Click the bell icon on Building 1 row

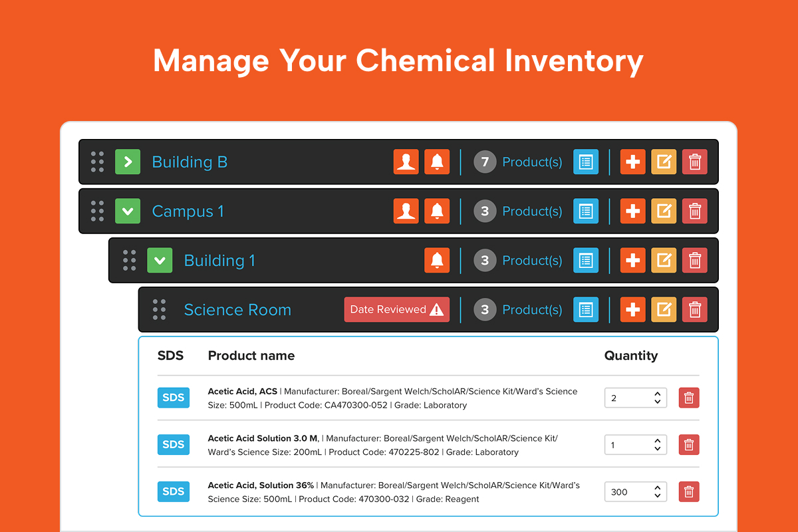437,260
